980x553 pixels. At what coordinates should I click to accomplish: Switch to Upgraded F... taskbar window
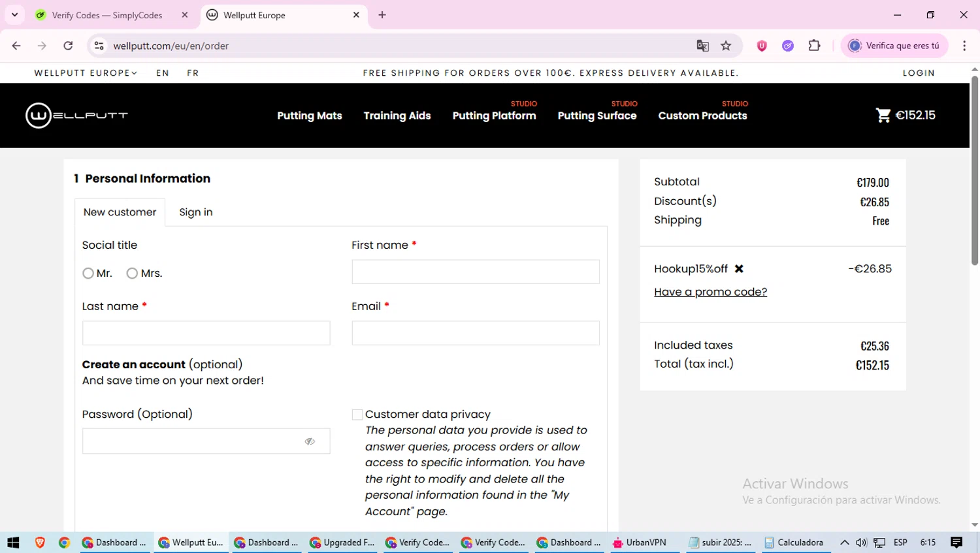point(342,543)
